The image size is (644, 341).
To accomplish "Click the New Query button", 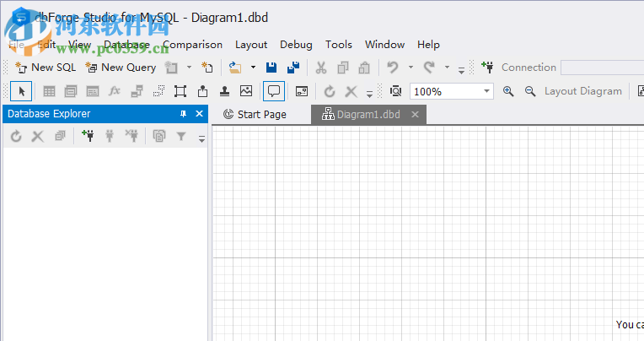I will pos(121,68).
